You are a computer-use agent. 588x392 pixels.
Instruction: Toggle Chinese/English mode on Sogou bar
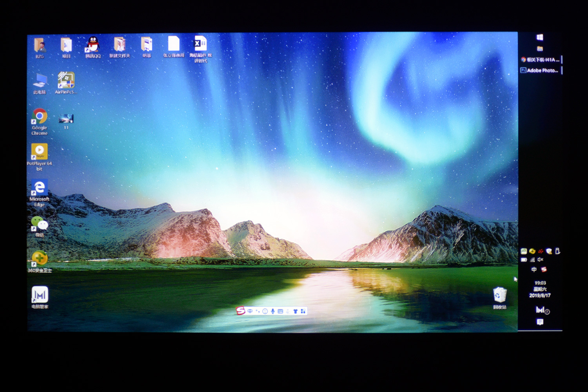[x=250, y=311]
